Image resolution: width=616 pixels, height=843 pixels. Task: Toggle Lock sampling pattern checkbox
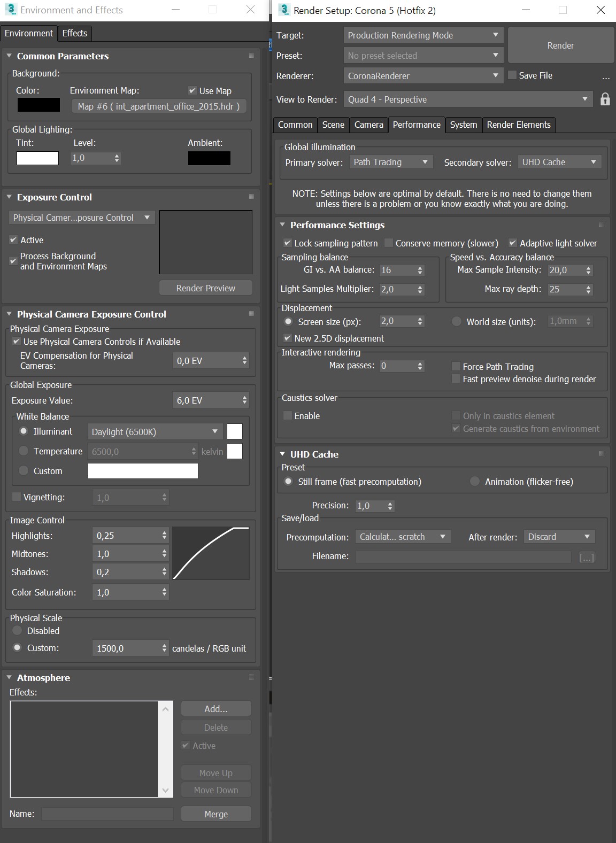point(288,243)
